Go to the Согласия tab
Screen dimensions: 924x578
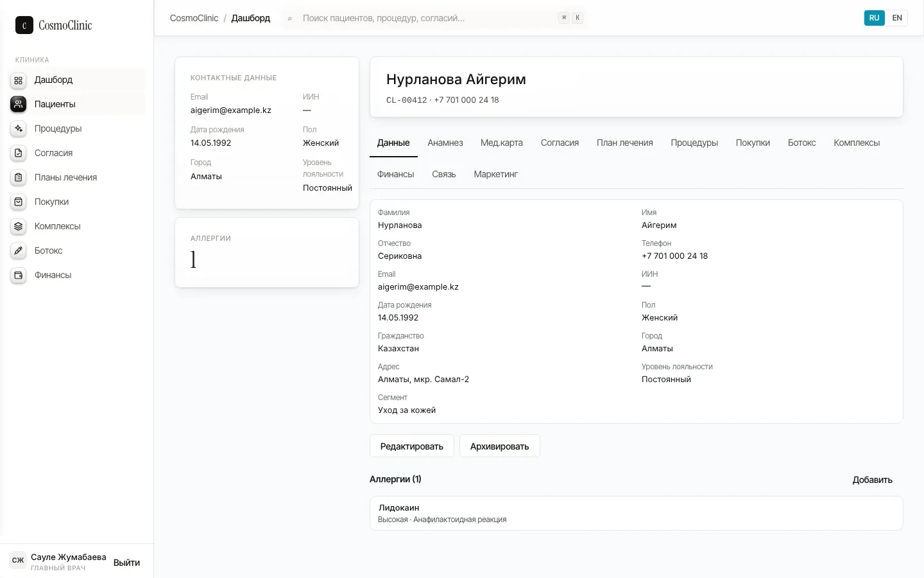tap(560, 143)
